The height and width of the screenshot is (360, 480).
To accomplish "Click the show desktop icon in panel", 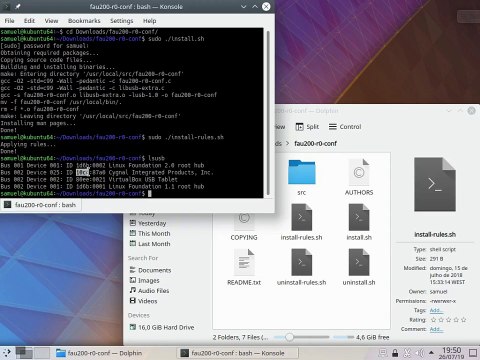I will (x=473, y=353).
